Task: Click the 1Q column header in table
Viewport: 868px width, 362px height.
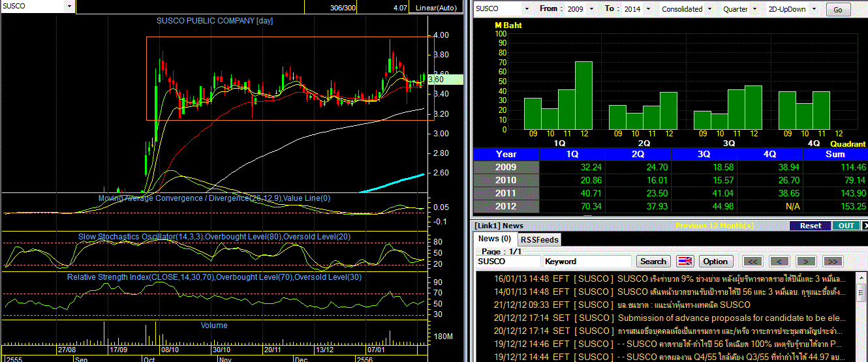Action: click(x=573, y=154)
